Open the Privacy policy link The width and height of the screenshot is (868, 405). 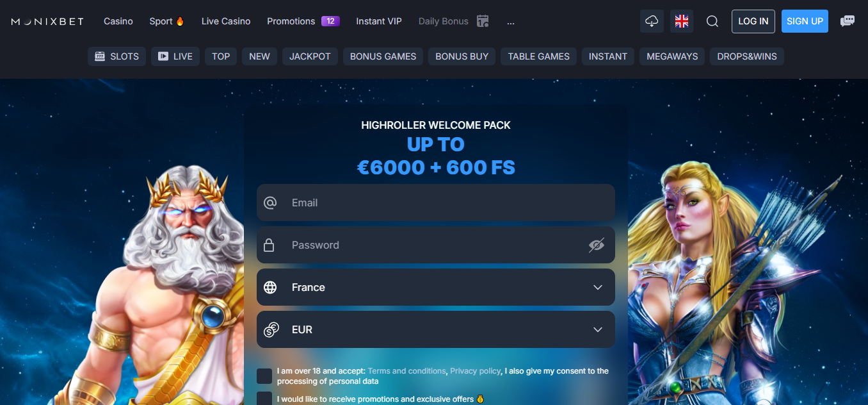tap(475, 371)
